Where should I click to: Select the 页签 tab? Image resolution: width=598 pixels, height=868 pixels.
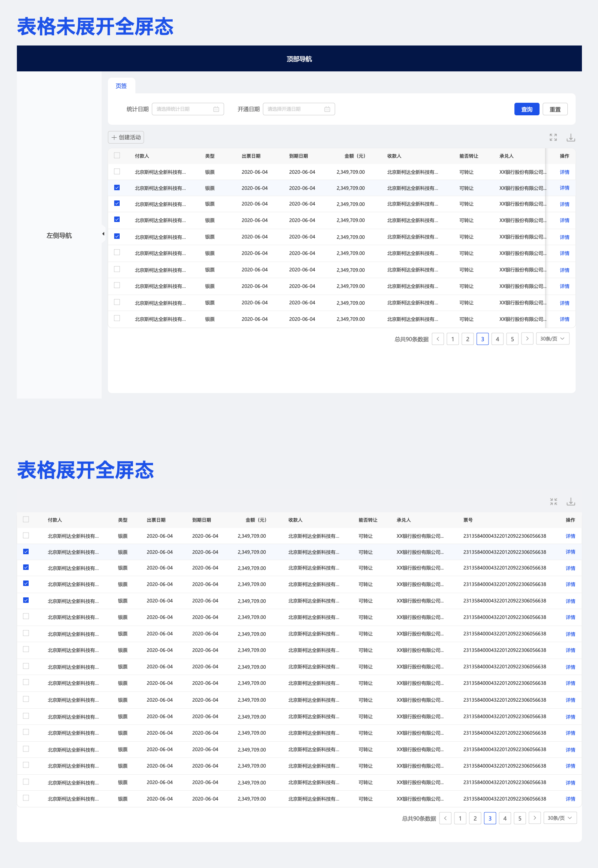[121, 86]
